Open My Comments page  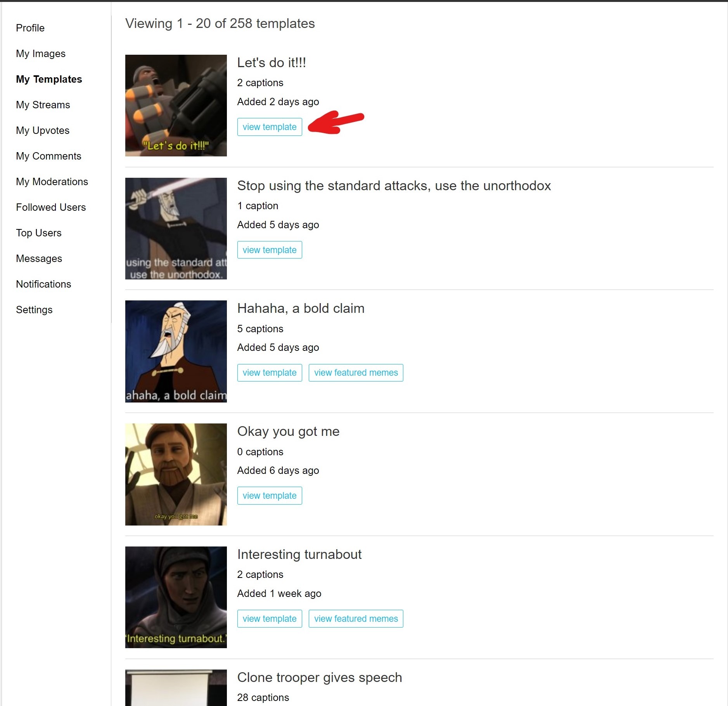tap(48, 156)
